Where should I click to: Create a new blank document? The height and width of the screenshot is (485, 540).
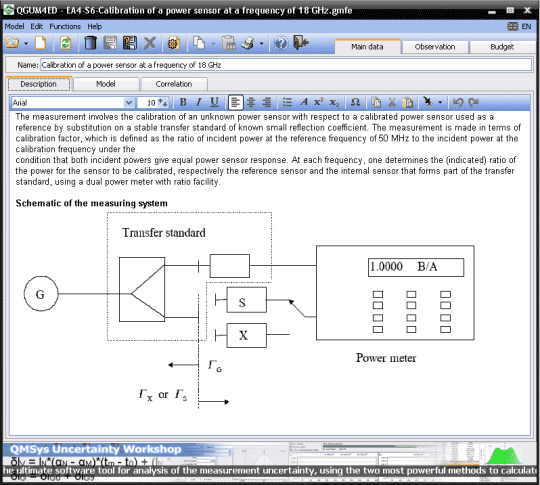[x=41, y=43]
